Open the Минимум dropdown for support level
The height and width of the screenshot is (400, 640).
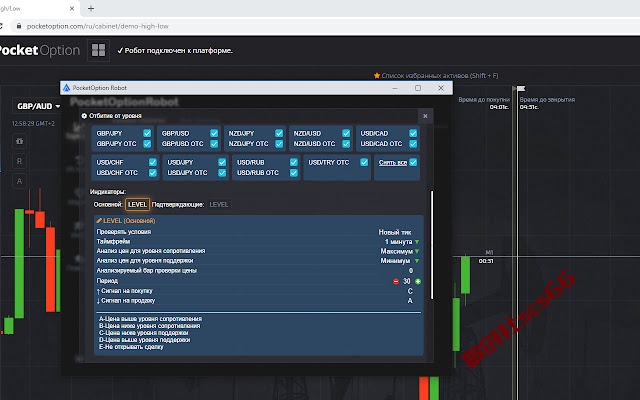click(x=400, y=260)
